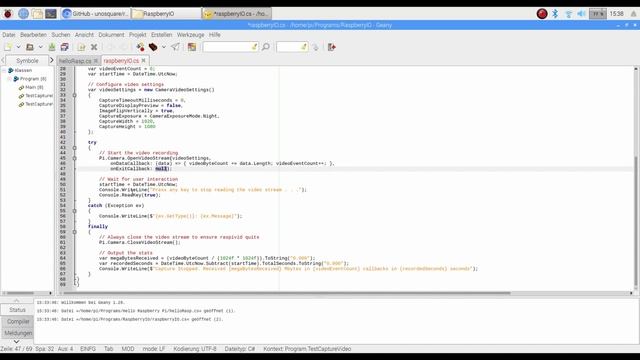Screen dimensions: 640x360
Task: Focus the go-to-line number field
Action: (292, 47)
